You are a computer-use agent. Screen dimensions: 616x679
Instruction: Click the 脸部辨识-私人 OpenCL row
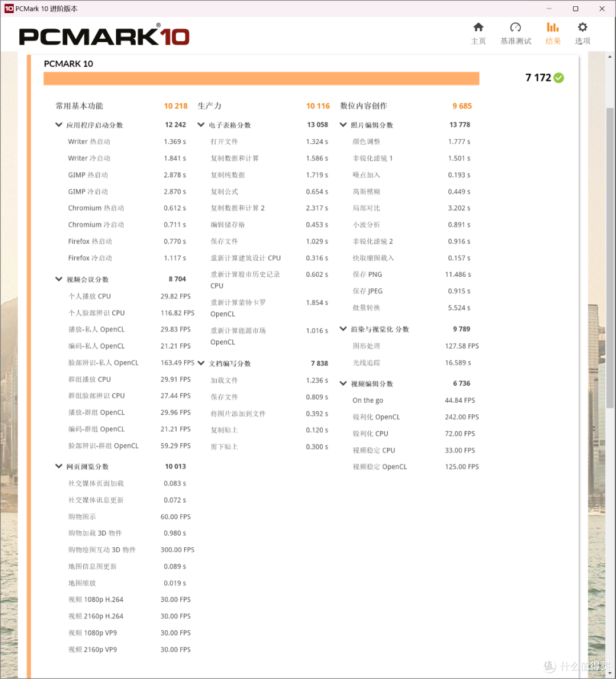coord(131,362)
